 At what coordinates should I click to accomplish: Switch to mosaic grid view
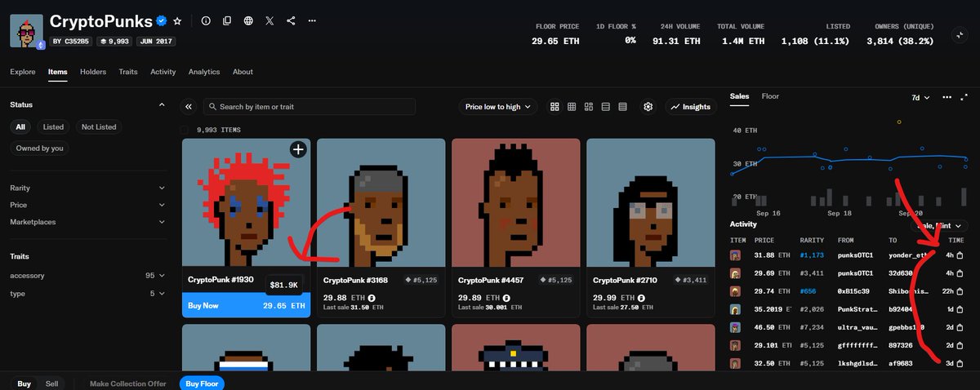click(589, 107)
